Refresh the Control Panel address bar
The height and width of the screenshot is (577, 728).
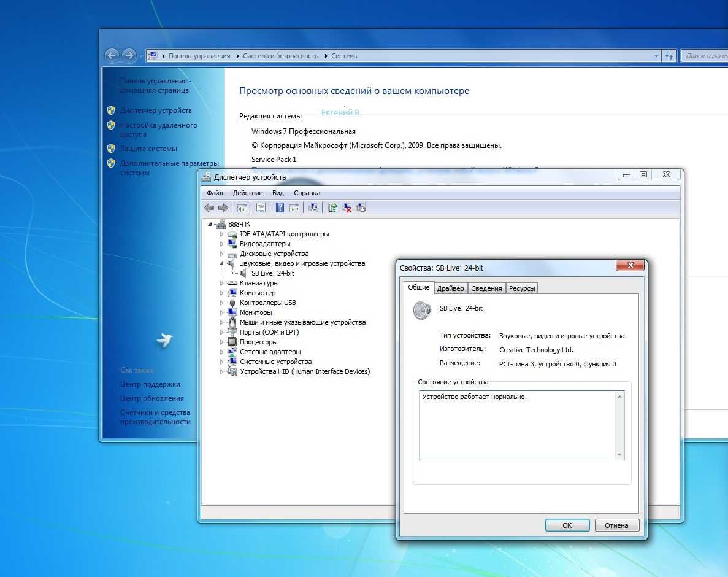click(x=669, y=56)
